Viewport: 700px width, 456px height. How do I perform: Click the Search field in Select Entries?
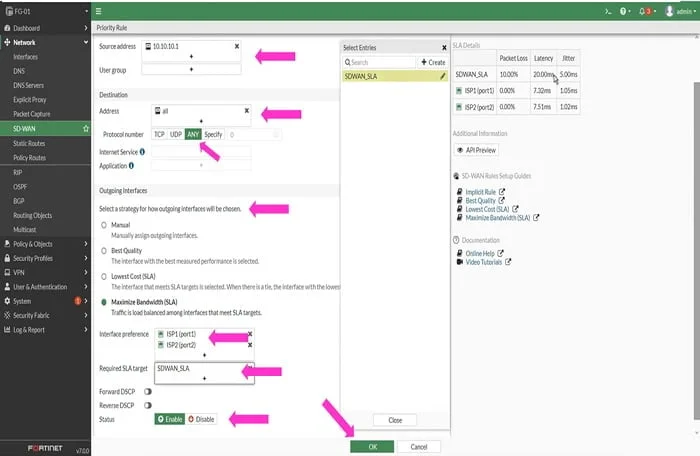[x=379, y=63]
